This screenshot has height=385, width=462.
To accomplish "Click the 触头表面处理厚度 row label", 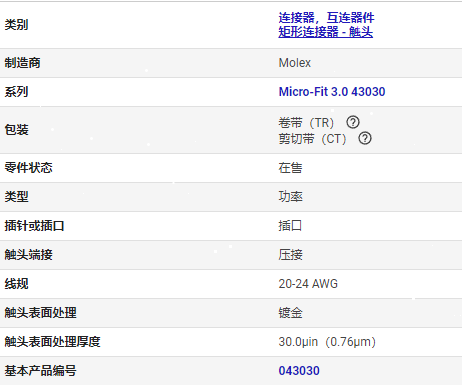I will pyautogui.click(x=52, y=342).
